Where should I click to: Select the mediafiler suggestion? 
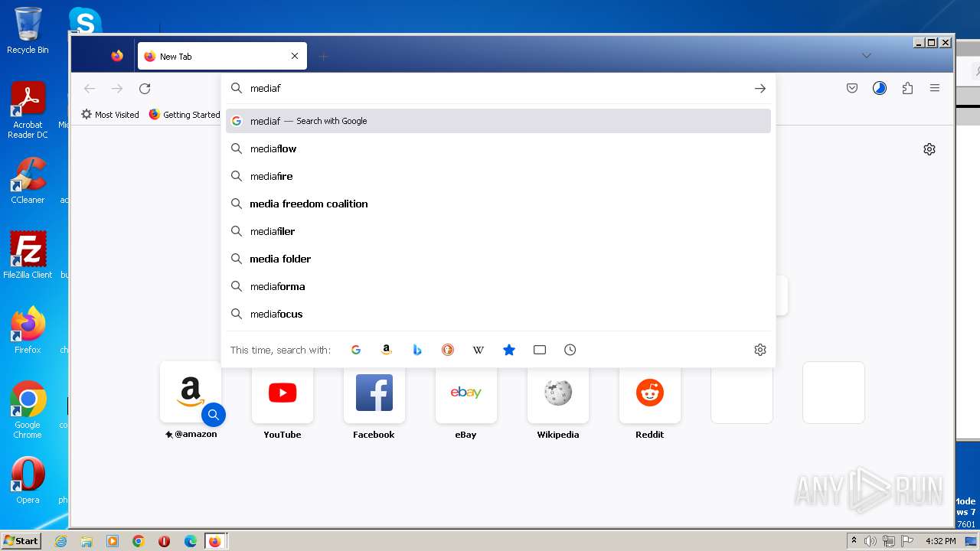tap(498, 231)
